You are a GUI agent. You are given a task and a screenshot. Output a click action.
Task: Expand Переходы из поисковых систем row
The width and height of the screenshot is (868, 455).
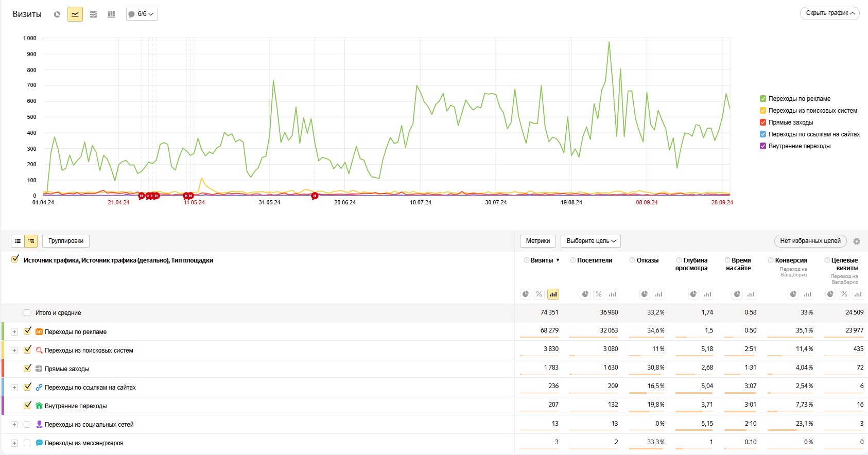pyautogui.click(x=14, y=351)
